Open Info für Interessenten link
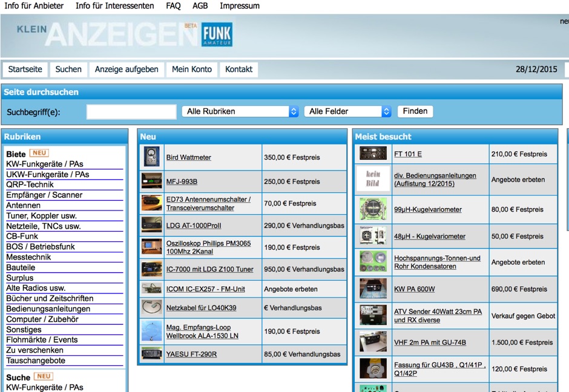569x392 pixels. coord(114,6)
